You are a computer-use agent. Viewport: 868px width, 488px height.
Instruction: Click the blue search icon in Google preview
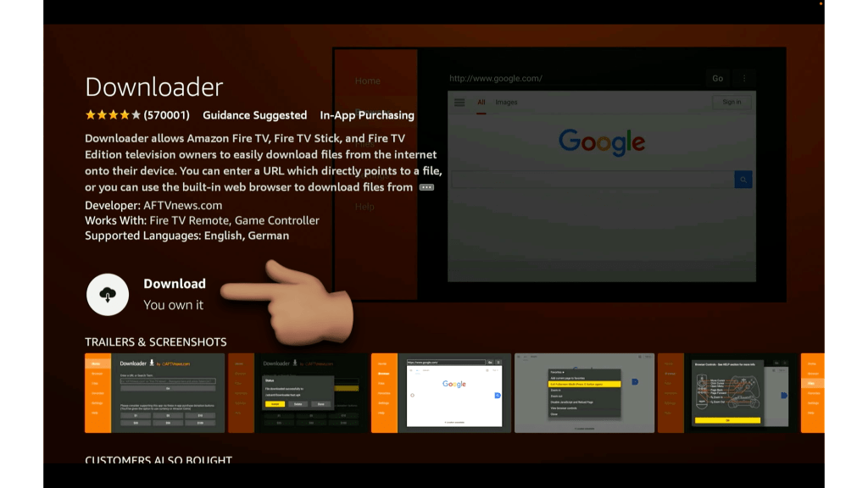(x=743, y=180)
